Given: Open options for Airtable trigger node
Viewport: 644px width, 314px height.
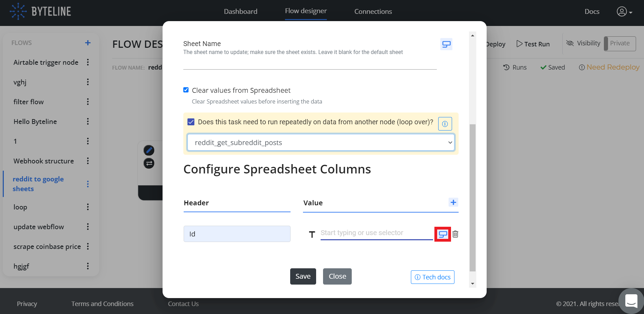Looking at the screenshot, I should point(88,62).
